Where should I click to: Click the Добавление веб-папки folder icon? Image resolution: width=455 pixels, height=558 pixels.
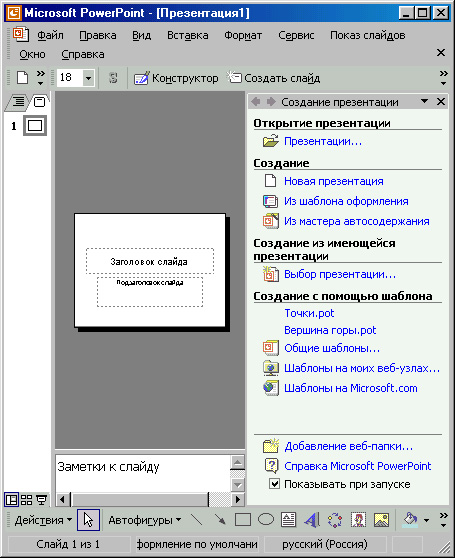[x=270, y=446]
